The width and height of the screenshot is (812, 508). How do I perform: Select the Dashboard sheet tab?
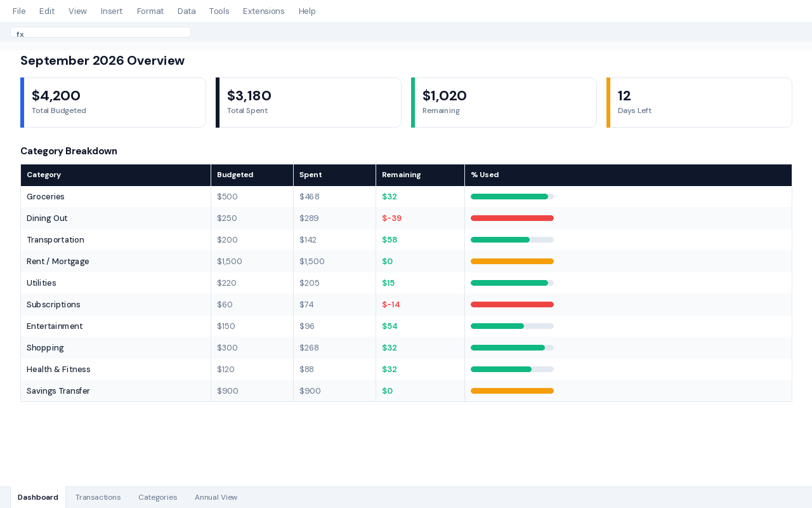(38, 497)
